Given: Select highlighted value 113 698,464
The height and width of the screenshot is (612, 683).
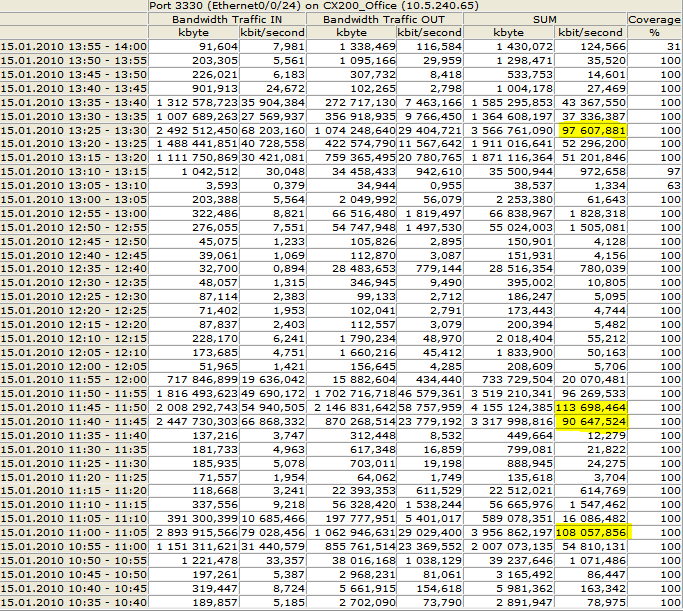Looking at the screenshot, I should point(594,407).
